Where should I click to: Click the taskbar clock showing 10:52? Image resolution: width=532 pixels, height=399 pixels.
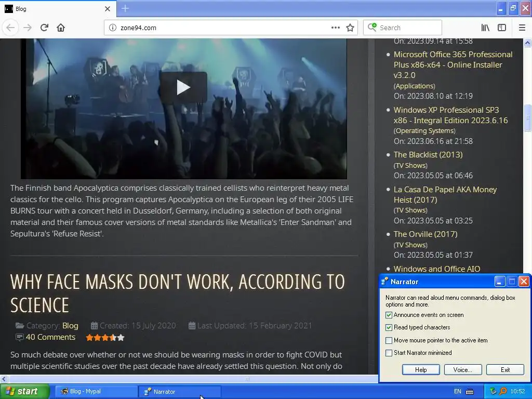[x=517, y=391]
